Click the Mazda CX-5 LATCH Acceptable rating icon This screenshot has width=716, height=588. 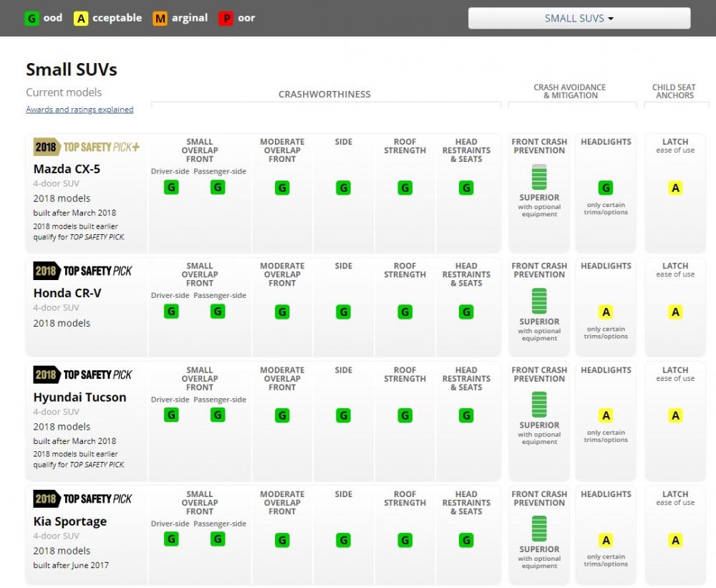[675, 188]
